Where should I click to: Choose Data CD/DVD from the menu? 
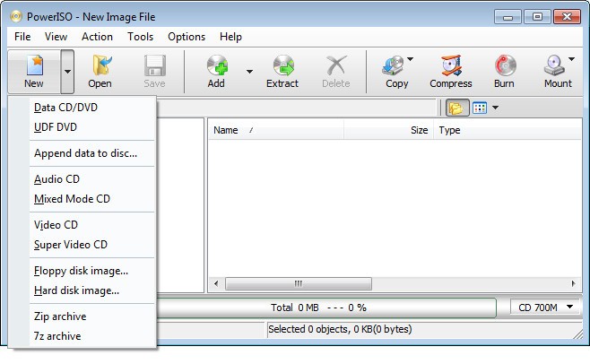(65, 108)
